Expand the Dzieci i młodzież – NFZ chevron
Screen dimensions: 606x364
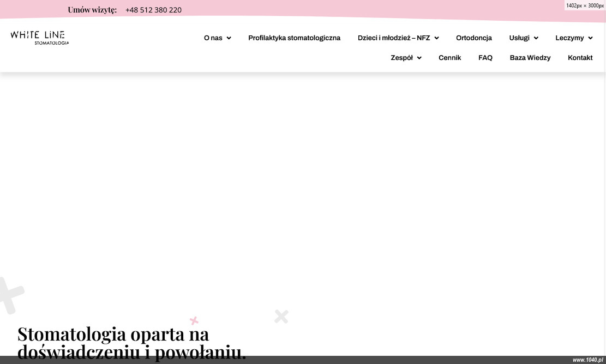pyautogui.click(x=436, y=38)
